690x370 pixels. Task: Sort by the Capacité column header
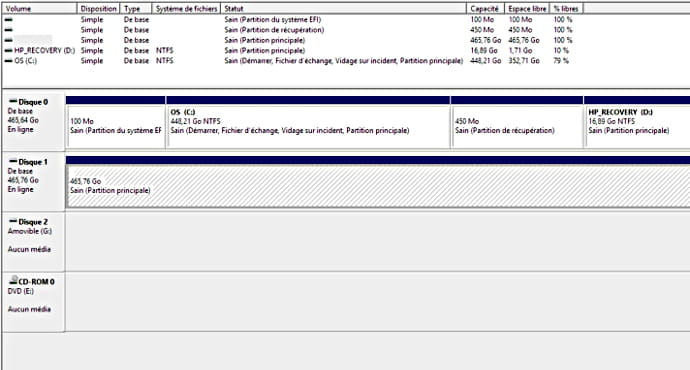coord(485,8)
